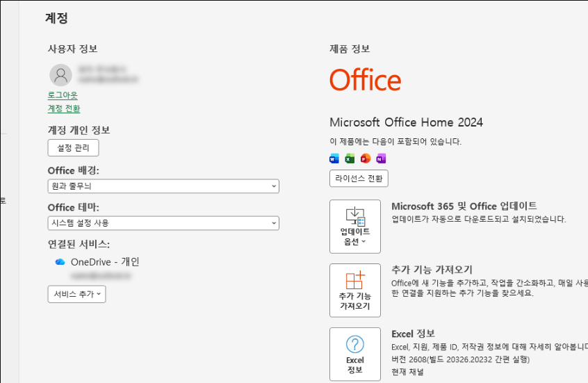The image size is (588, 383).
Task: Click the OneDrive - 개인 service entry
Action: pyautogui.click(x=105, y=262)
